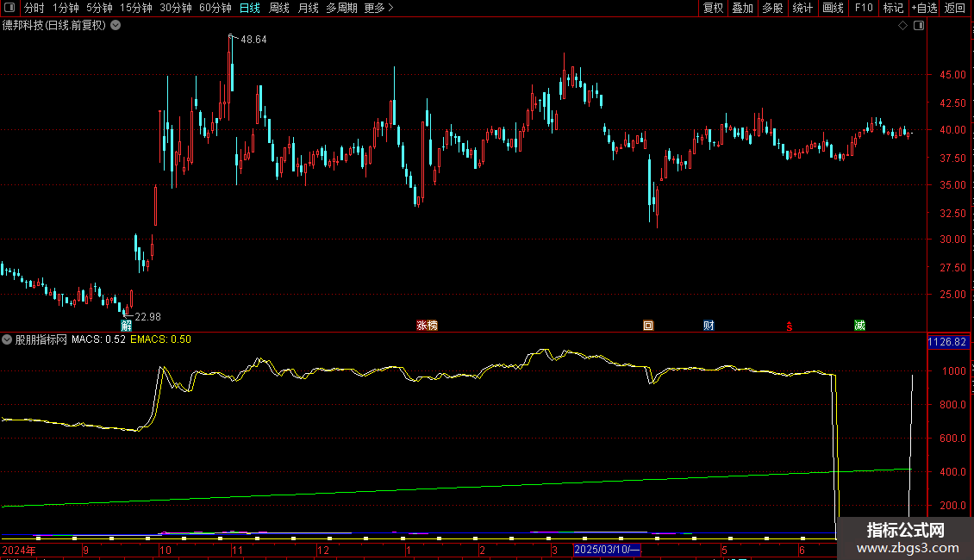Image resolution: width=974 pixels, height=560 pixels.
Task: Select the 月线 monthly period
Action: point(308,8)
